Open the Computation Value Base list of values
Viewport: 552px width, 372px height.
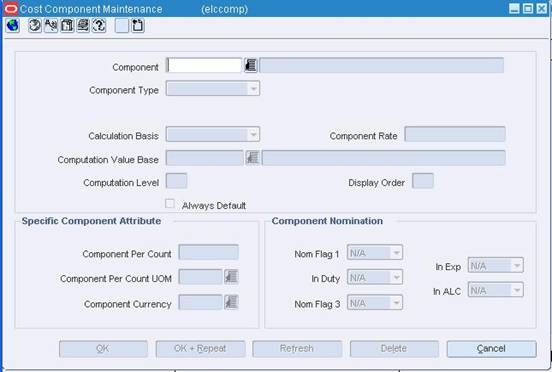coord(252,157)
